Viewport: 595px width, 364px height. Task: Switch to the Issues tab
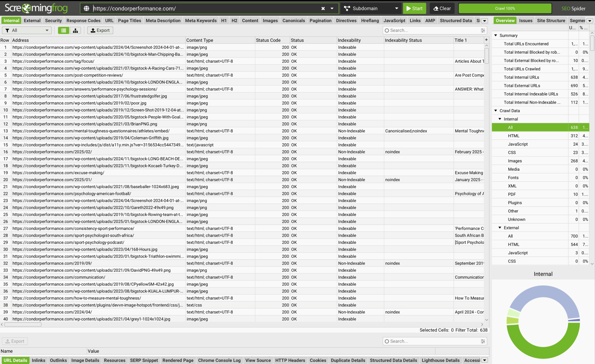click(x=526, y=20)
